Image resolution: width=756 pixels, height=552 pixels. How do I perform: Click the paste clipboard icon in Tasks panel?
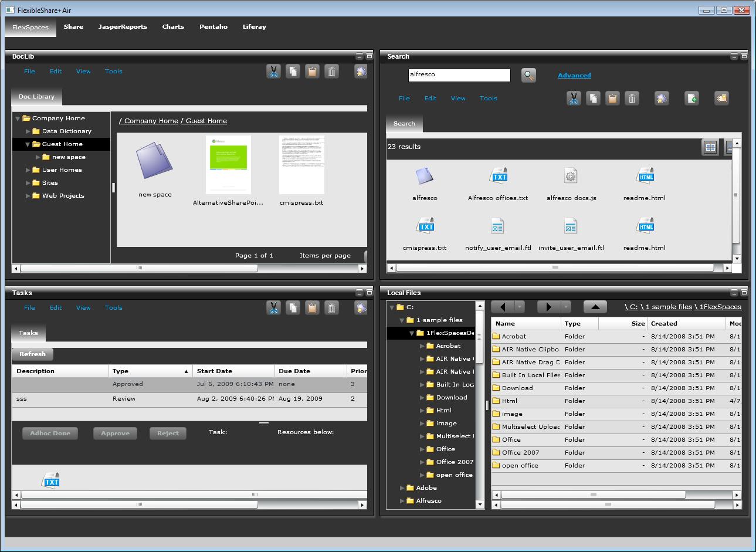[x=312, y=308]
